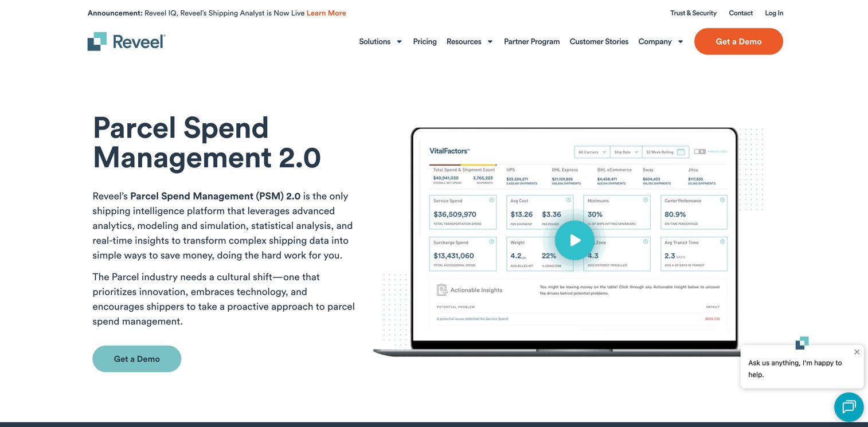Click the 'Total Spend & Shipment Count' tab
Image resolution: width=868 pixels, height=427 pixels.
coord(464,170)
